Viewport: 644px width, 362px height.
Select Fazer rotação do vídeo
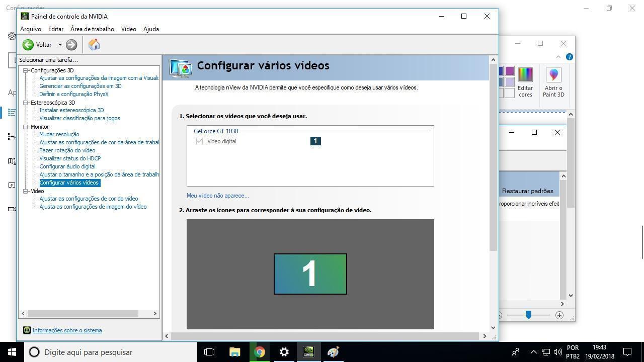[x=67, y=150]
